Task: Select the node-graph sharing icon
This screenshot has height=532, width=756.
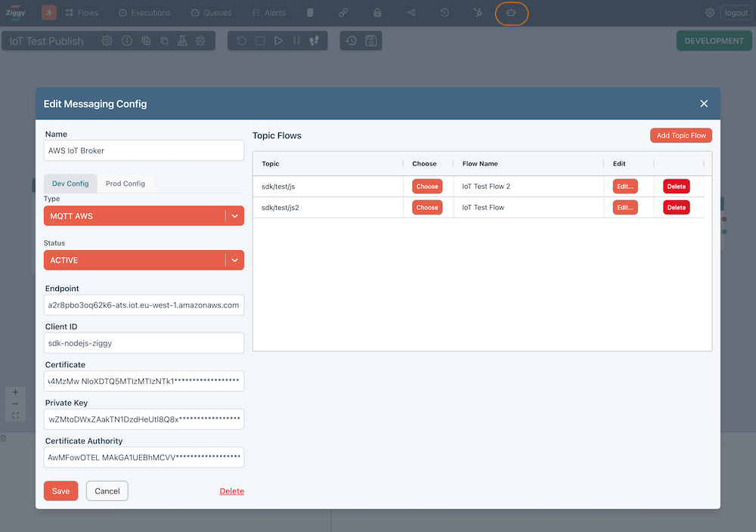Action: (x=411, y=13)
